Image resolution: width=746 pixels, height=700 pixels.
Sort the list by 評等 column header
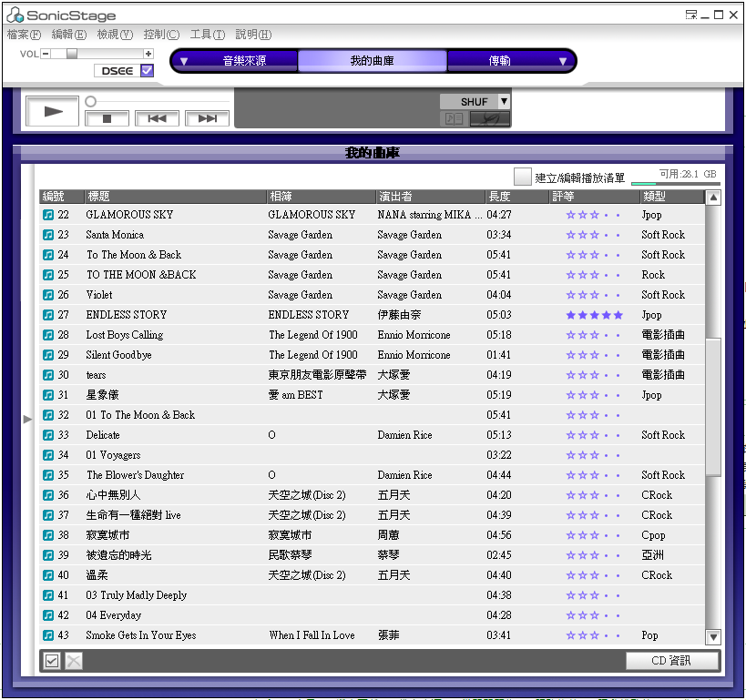594,197
